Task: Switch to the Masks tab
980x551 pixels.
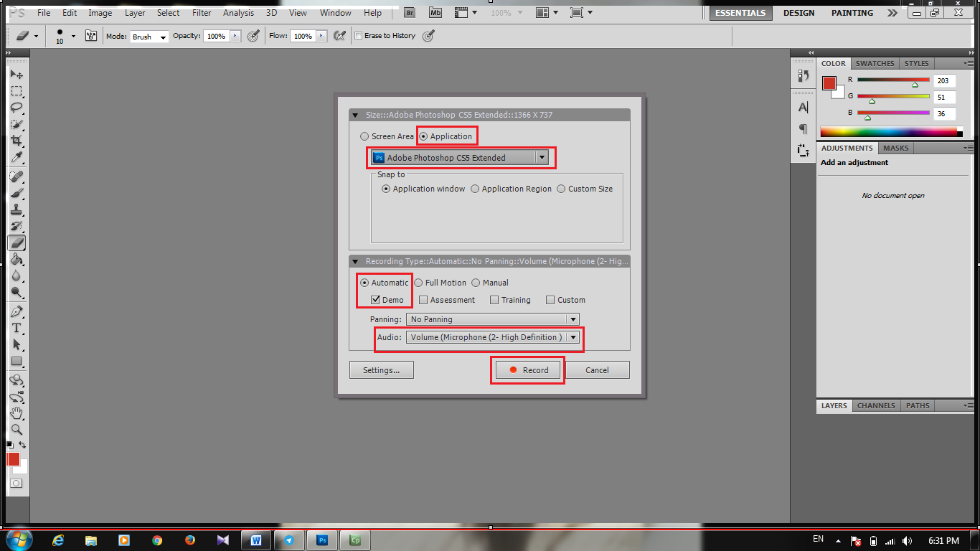Action: (895, 148)
